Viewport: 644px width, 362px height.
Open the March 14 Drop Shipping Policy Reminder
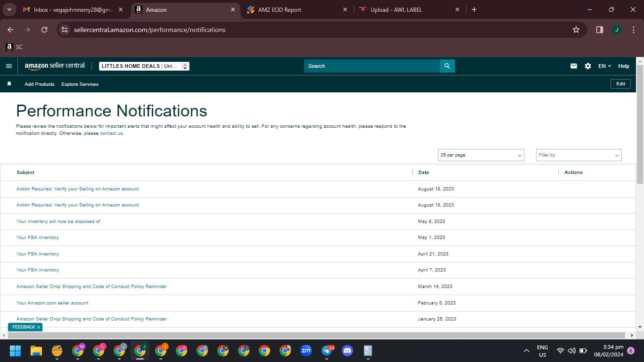tap(91, 286)
